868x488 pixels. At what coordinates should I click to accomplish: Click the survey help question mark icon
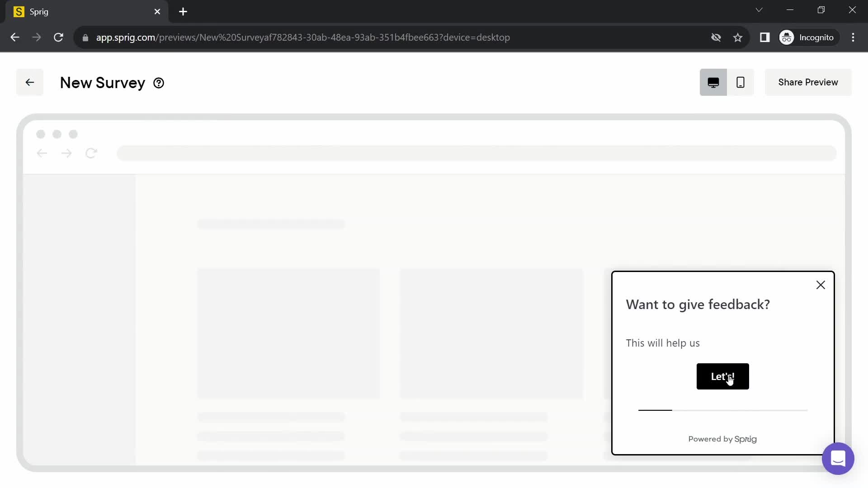159,83
